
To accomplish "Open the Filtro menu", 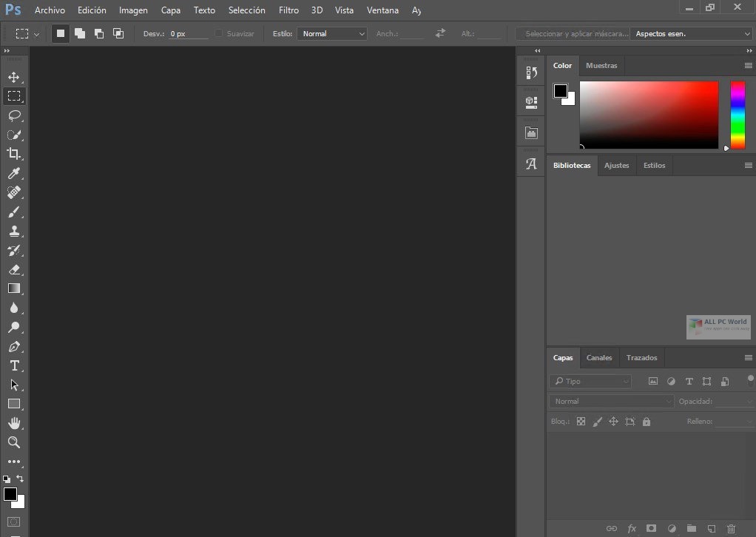I will click(x=288, y=10).
